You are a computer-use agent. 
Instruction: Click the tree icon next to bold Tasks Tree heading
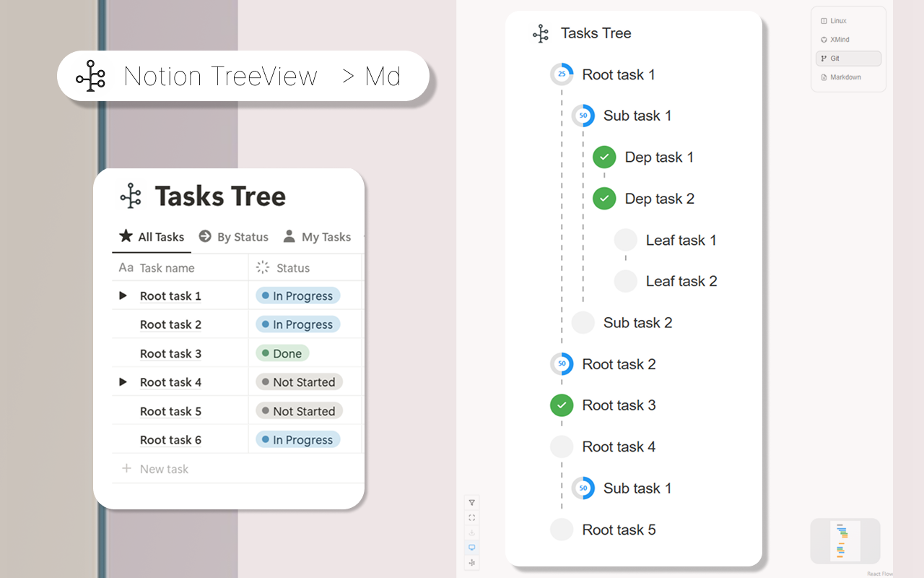[131, 196]
